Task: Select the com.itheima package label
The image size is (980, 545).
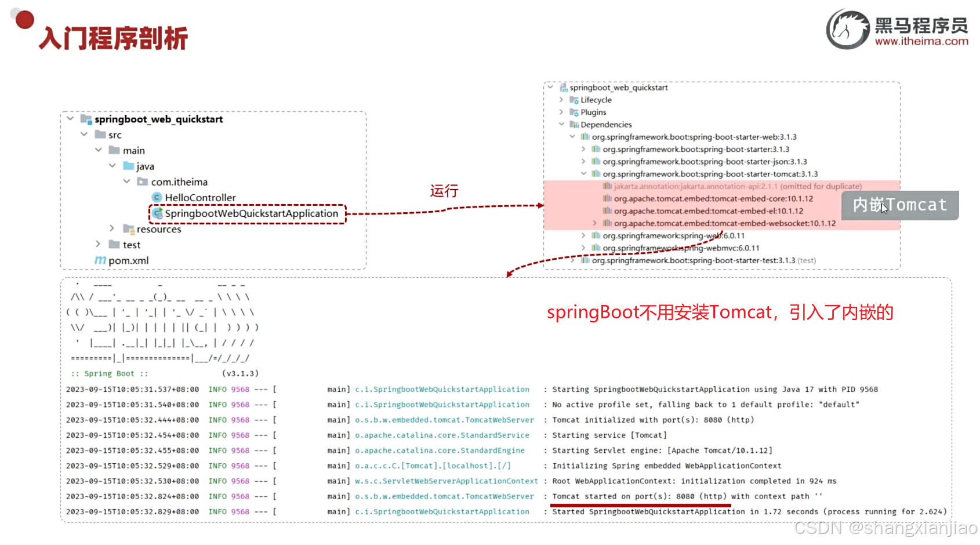Action: click(x=179, y=182)
